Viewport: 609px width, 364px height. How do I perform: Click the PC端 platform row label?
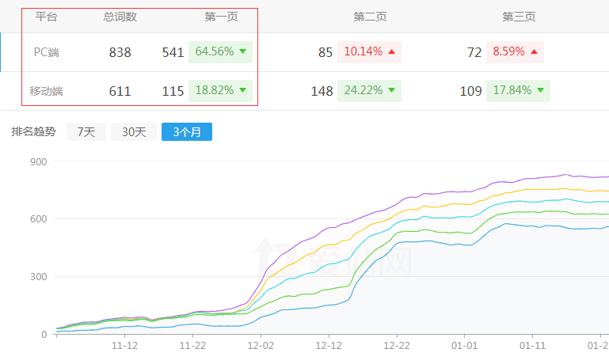point(46,52)
